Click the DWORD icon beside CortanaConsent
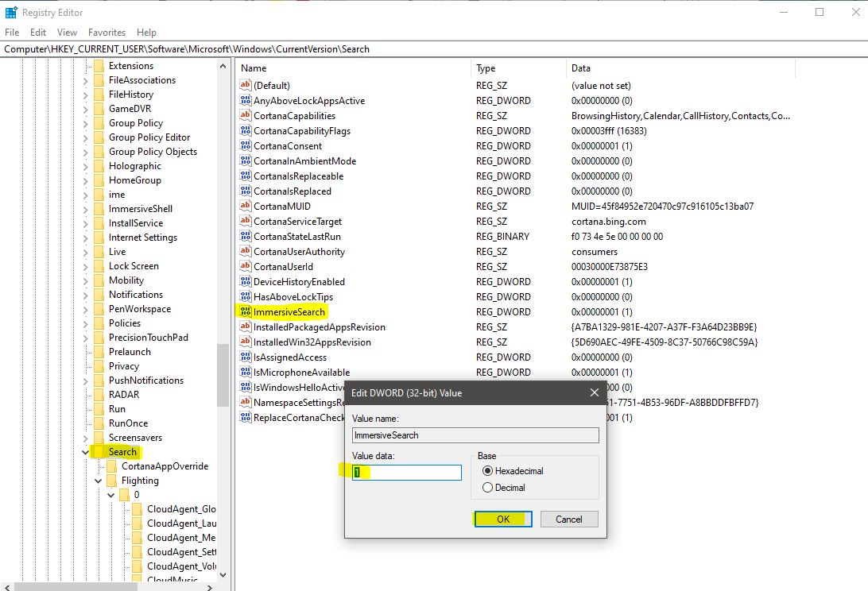 click(x=245, y=145)
